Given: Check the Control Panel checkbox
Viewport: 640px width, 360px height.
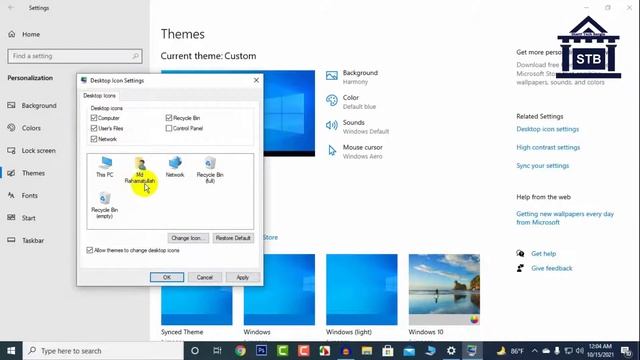Looking at the screenshot, I should coord(169,128).
